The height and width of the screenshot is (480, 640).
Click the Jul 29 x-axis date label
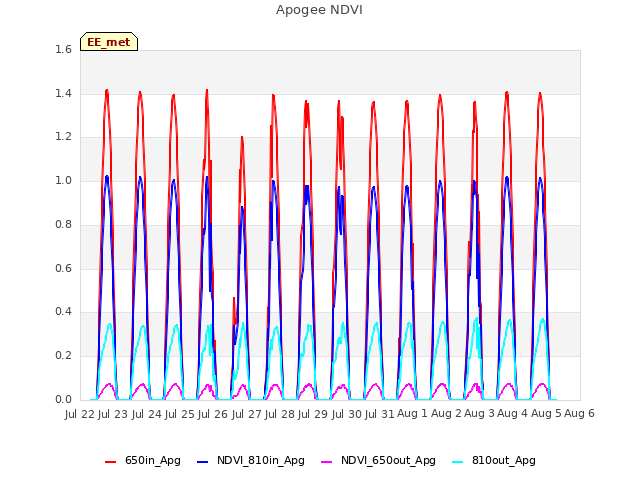click(x=313, y=414)
